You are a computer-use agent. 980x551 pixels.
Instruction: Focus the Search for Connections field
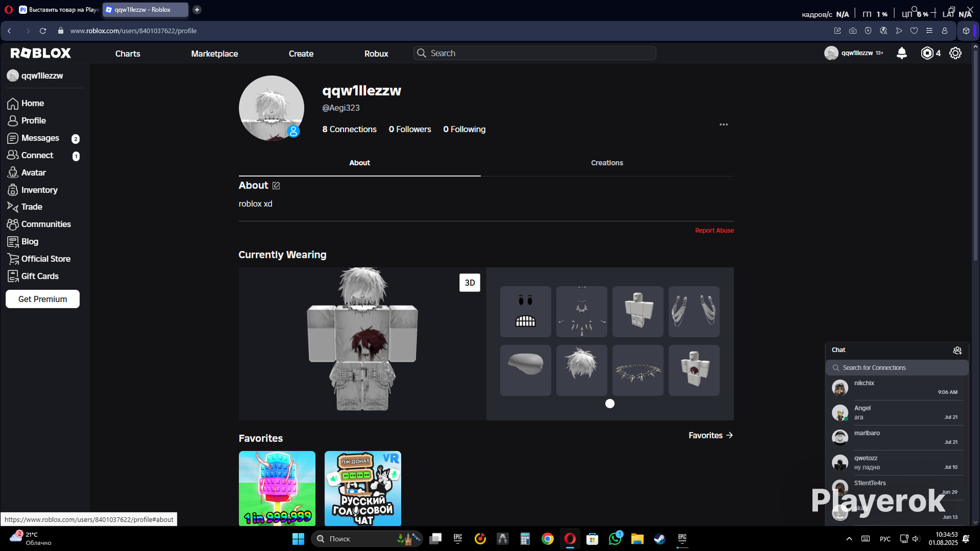click(897, 368)
